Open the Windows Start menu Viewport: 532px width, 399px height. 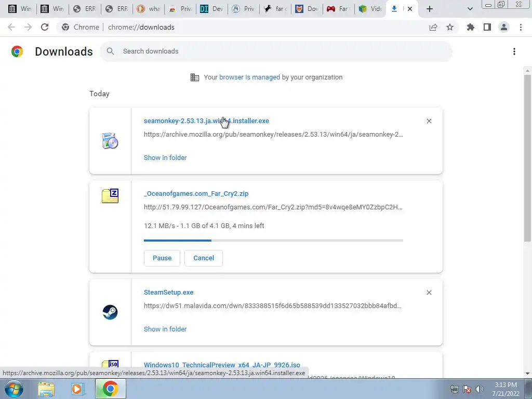pyautogui.click(x=14, y=389)
